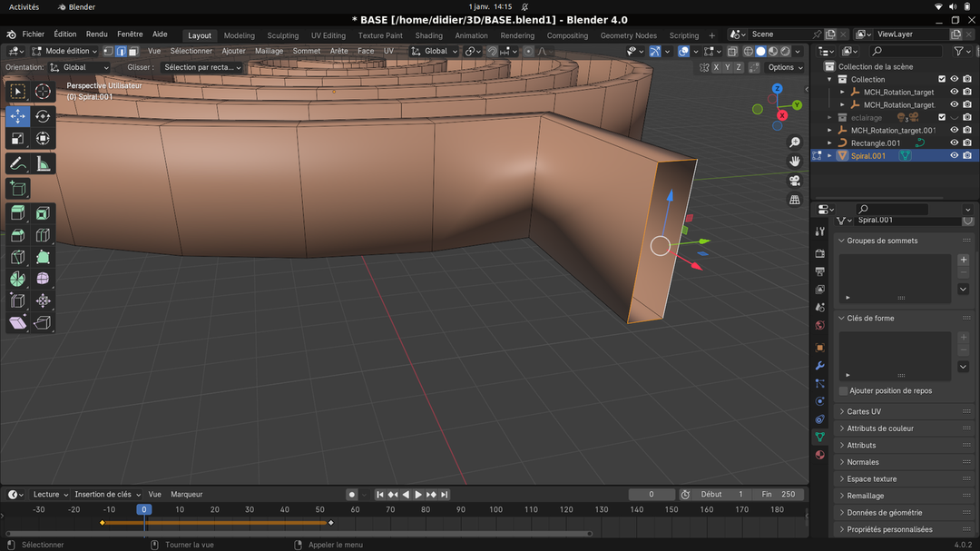Image resolution: width=980 pixels, height=551 pixels.
Task: Choose the Scale tool
Action: point(18,139)
